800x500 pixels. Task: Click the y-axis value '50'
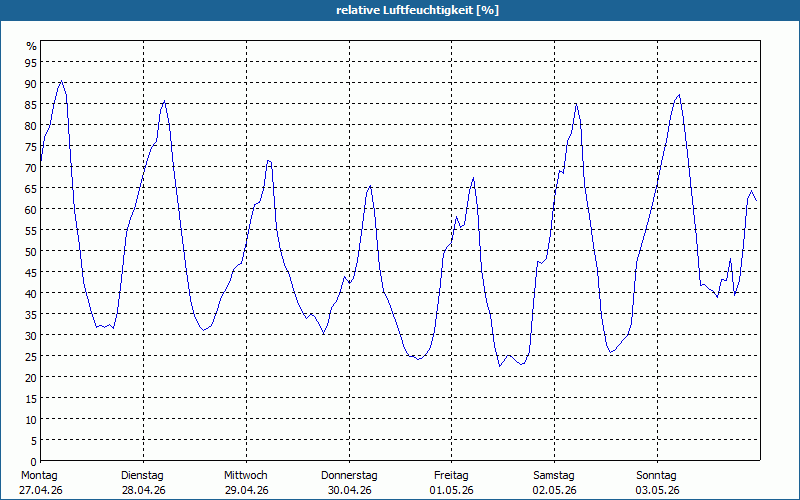(31, 252)
